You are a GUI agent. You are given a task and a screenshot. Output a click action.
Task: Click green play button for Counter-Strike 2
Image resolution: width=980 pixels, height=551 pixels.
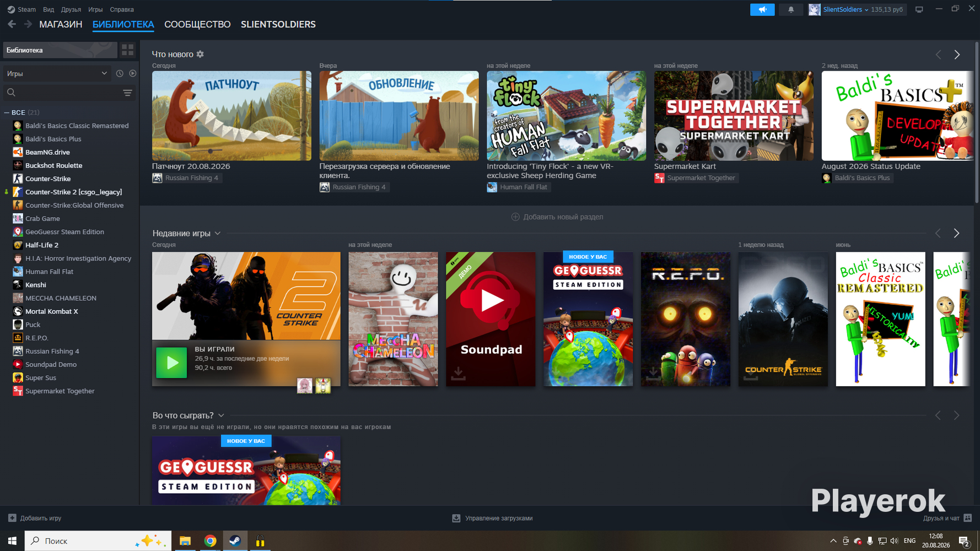click(171, 363)
